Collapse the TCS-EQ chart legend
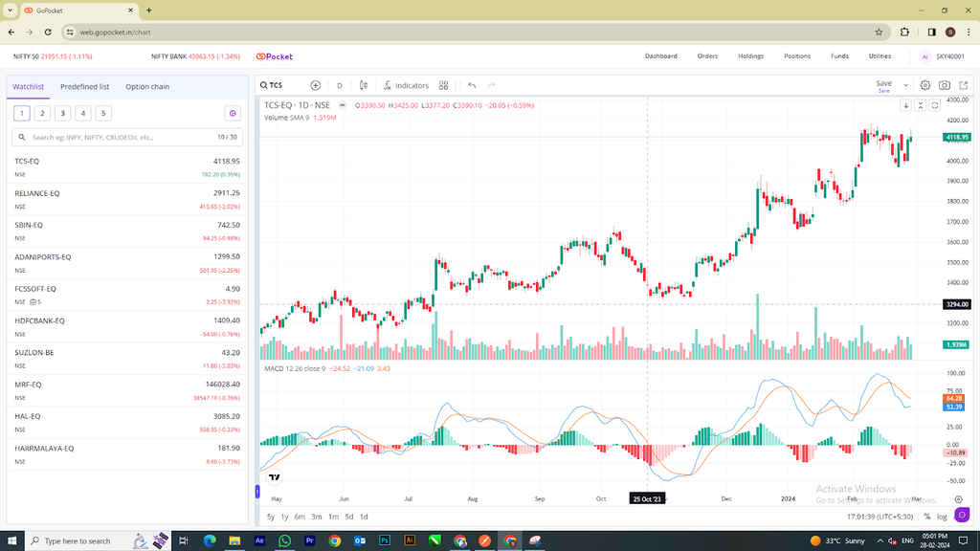This screenshot has height=551, width=980. [x=342, y=105]
